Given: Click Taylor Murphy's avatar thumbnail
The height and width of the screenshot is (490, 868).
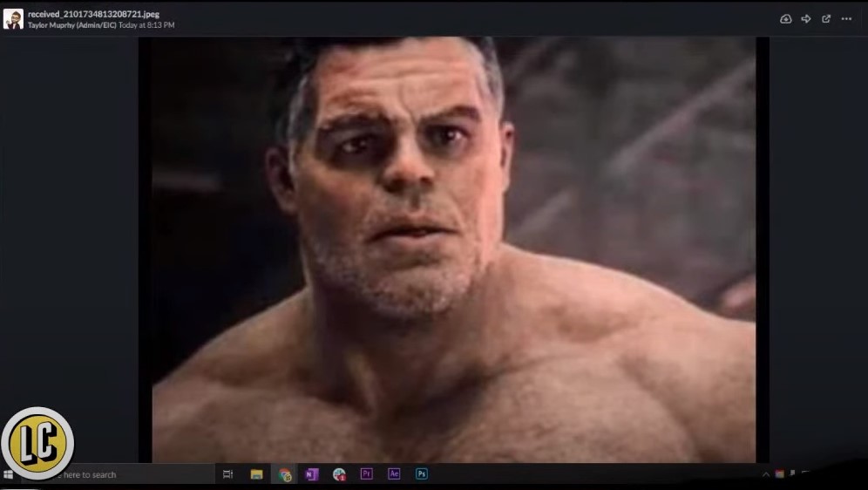Looking at the screenshot, I should point(13,19).
